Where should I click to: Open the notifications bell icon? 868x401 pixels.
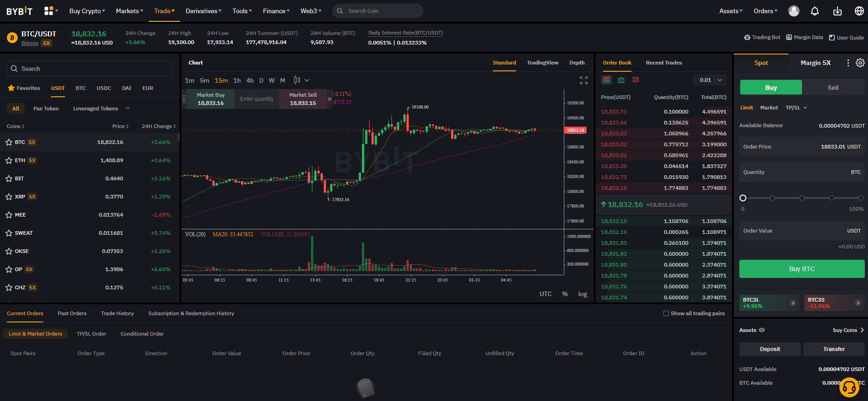coord(815,11)
